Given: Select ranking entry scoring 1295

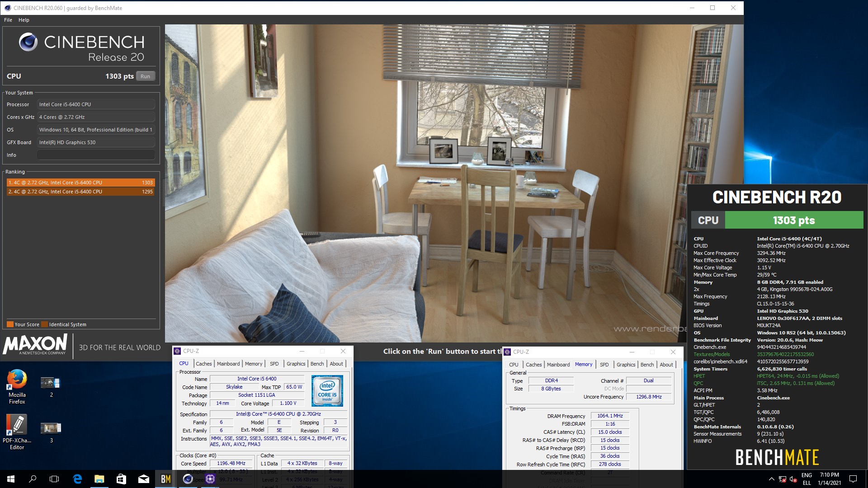Looking at the screenshot, I should pos(80,192).
